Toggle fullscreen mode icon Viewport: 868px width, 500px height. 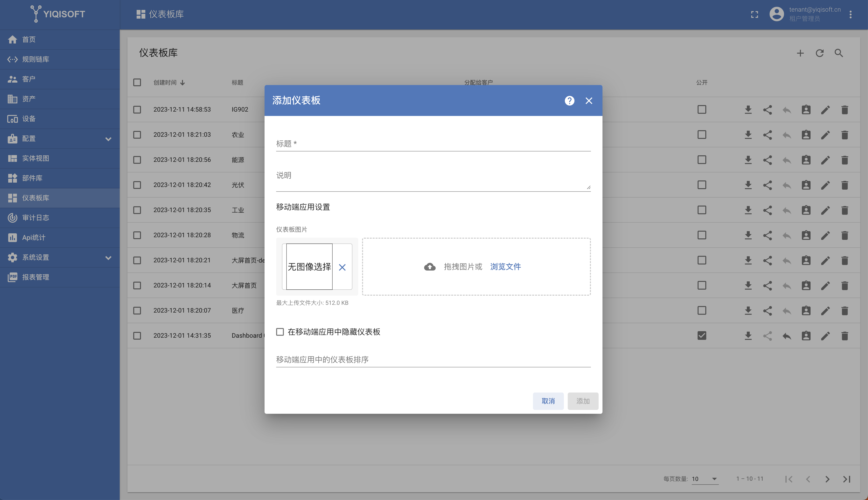click(755, 14)
